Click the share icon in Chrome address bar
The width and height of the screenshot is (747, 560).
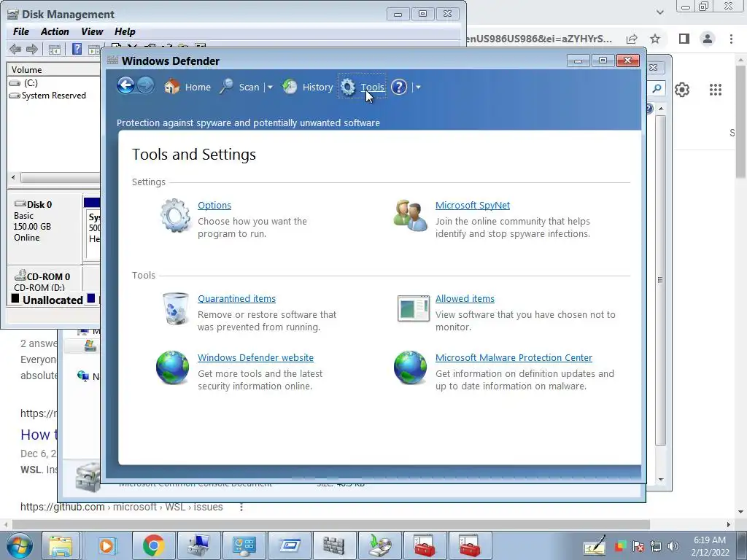(x=632, y=39)
